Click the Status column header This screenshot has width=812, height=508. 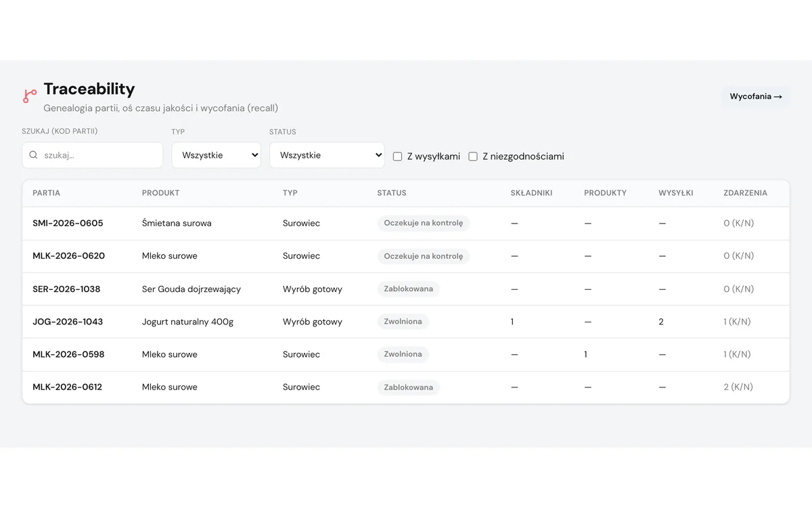[392, 193]
